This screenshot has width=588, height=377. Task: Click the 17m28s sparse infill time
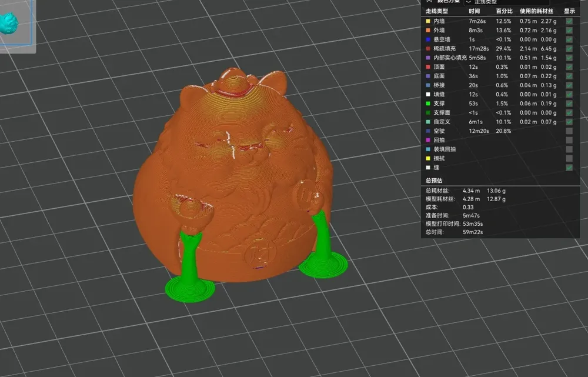(479, 48)
